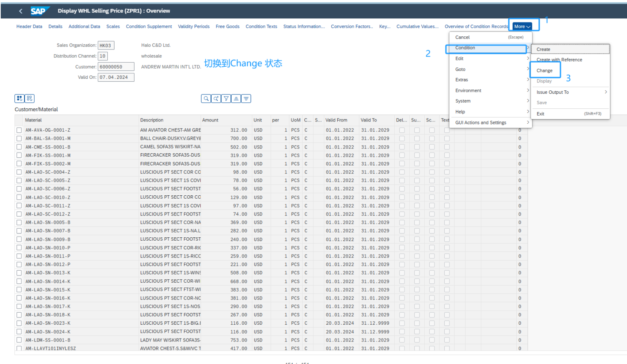The width and height of the screenshot is (627, 364).
Task: Click the Sort Ascending icon
Action: click(x=236, y=99)
